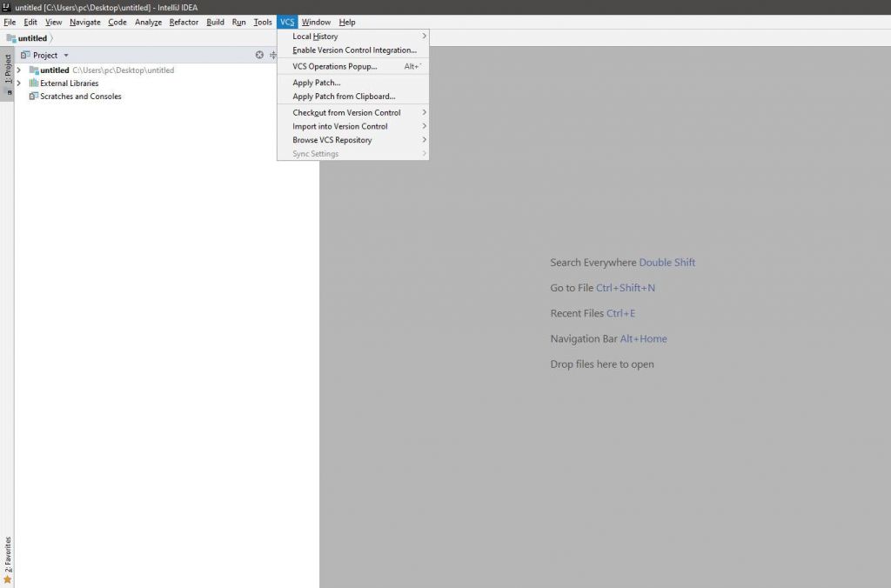Click the scroll-from-source target icon in Project panel
The image size is (891, 588).
tap(259, 55)
